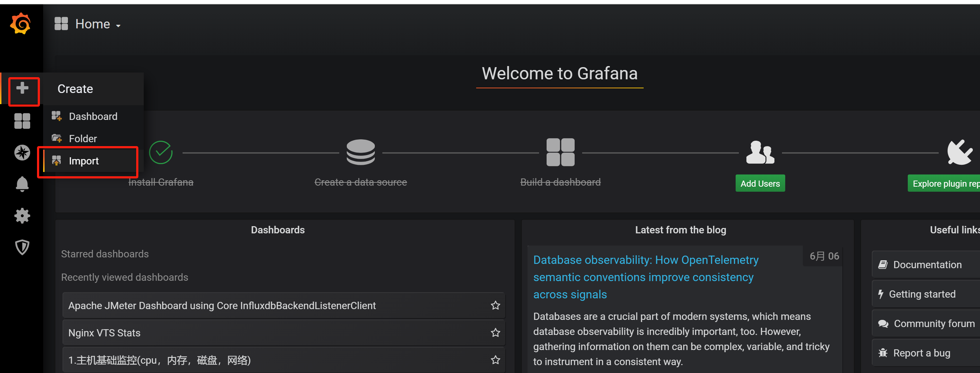Click the 6月 06 blog date
980x373 pixels.
[824, 256]
